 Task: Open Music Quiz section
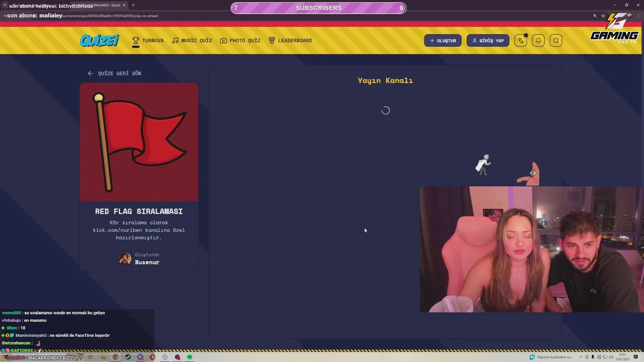click(192, 41)
